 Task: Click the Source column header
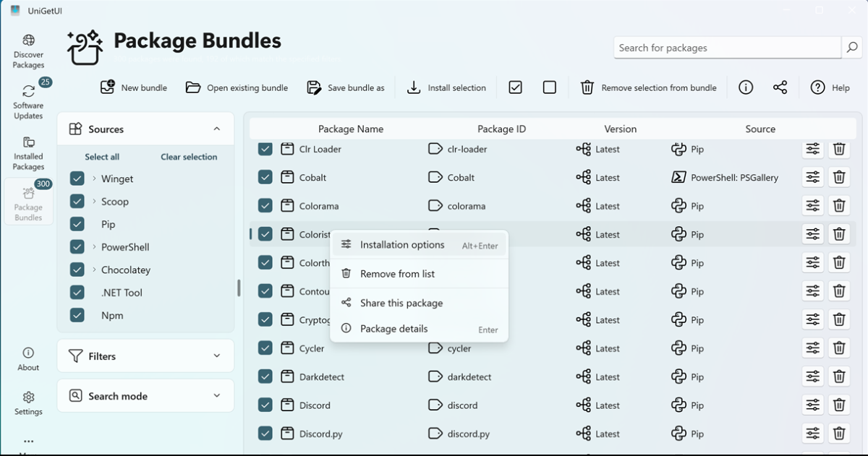(760, 129)
